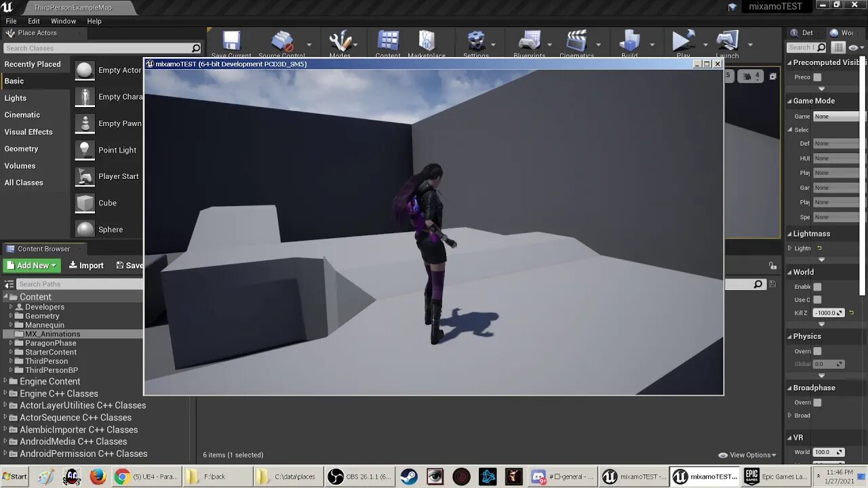The width and height of the screenshot is (868, 488).
Task: Open OBS from the taskbar
Action: point(359,476)
